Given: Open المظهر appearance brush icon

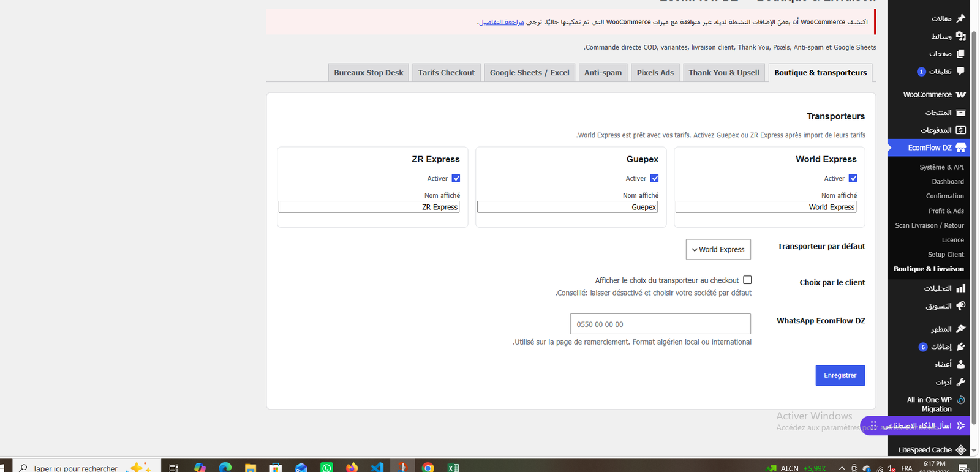Looking at the screenshot, I should [x=960, y=329].
